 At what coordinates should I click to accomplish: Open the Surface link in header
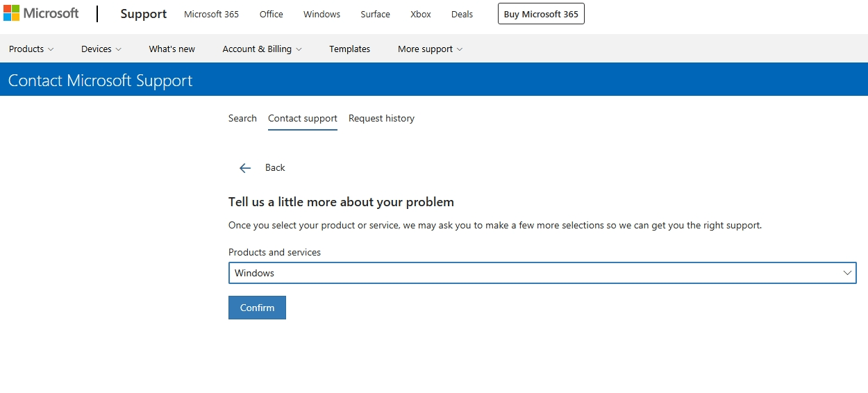click(376, 14)
